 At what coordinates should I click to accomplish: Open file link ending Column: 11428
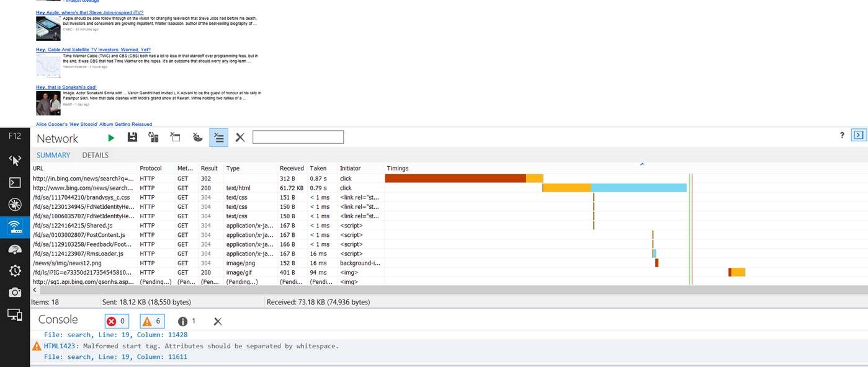click(x=115, y=335)
